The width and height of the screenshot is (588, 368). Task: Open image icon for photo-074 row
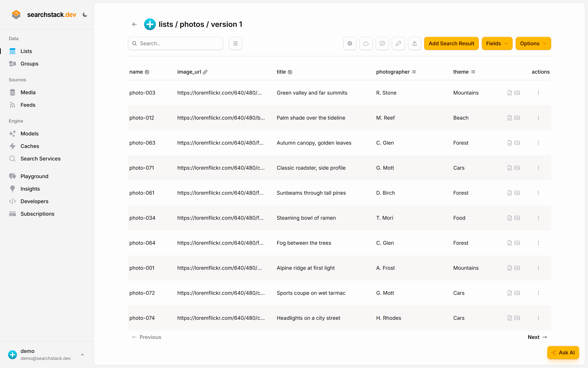pyautogui.click(x=517, y=318)
